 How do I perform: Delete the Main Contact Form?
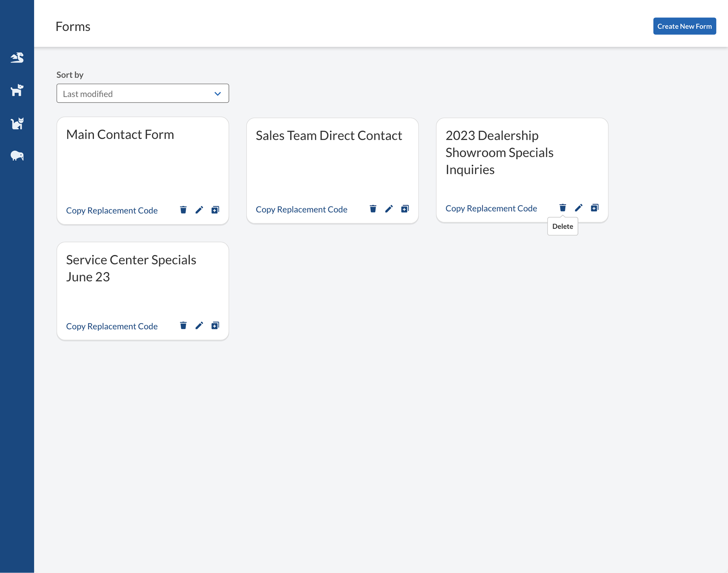[183, 210]
